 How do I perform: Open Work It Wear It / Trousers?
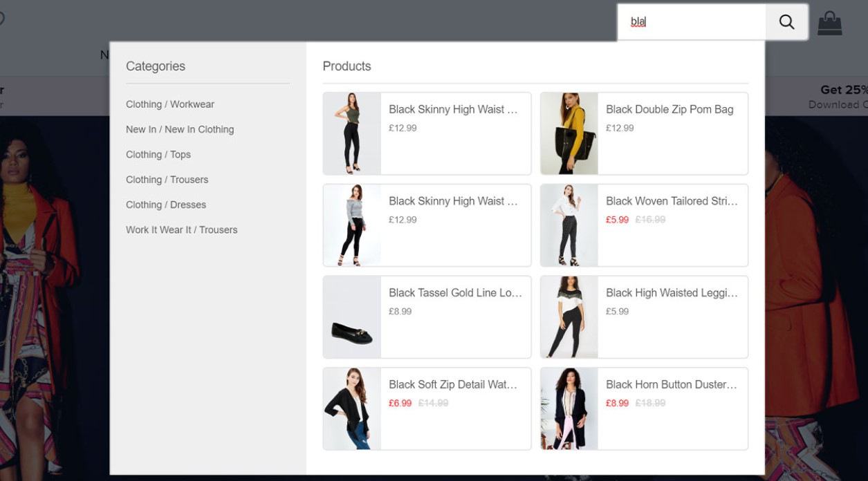tap(181, 230)
